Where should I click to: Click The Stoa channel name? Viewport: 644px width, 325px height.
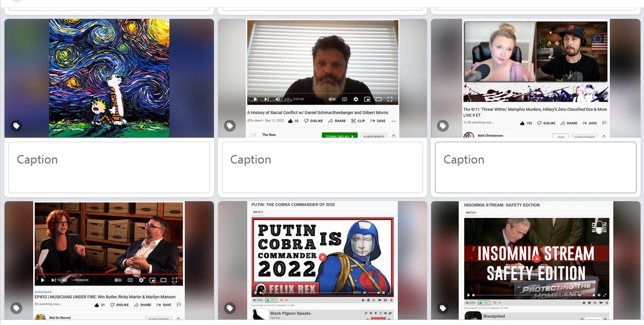[x=268, y=135]
